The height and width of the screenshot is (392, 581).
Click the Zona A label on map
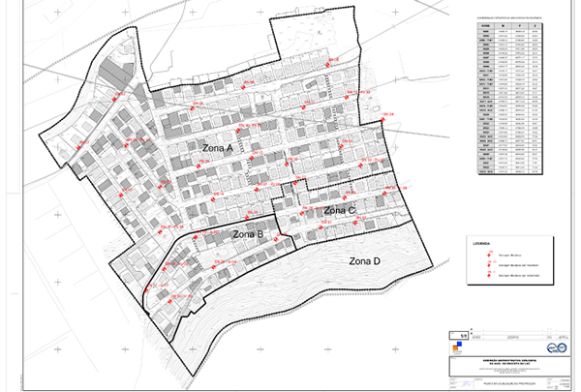click(x=217, y=148)
